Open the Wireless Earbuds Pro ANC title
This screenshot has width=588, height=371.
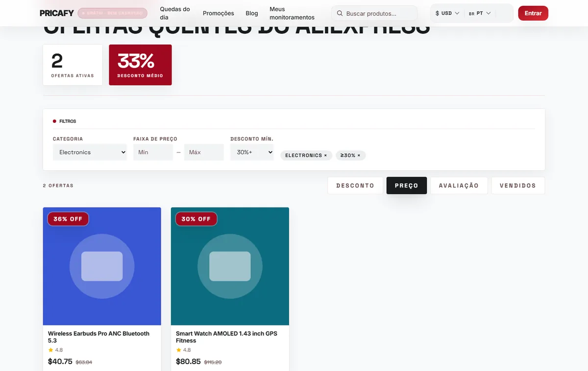pyautogui.click(x=98, y=337)
